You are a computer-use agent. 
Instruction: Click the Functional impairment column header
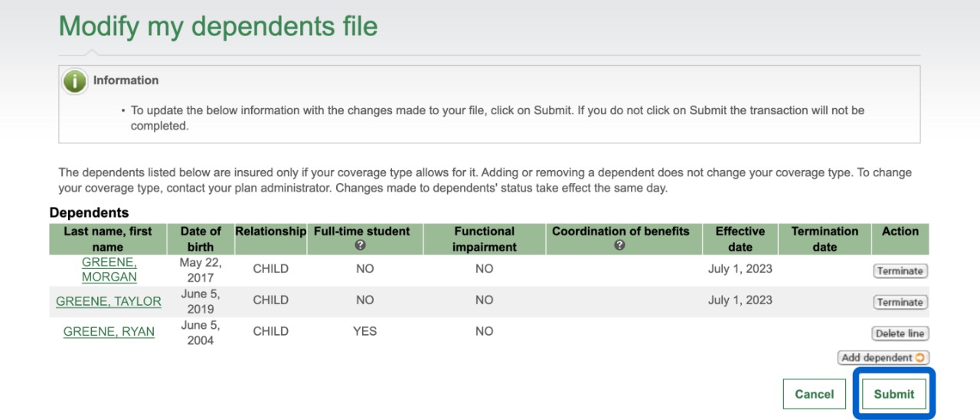tap(484, 239)
